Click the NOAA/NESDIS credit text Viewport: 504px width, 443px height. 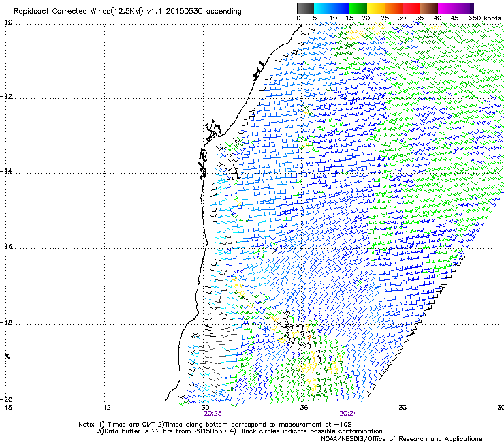point(401,439)
